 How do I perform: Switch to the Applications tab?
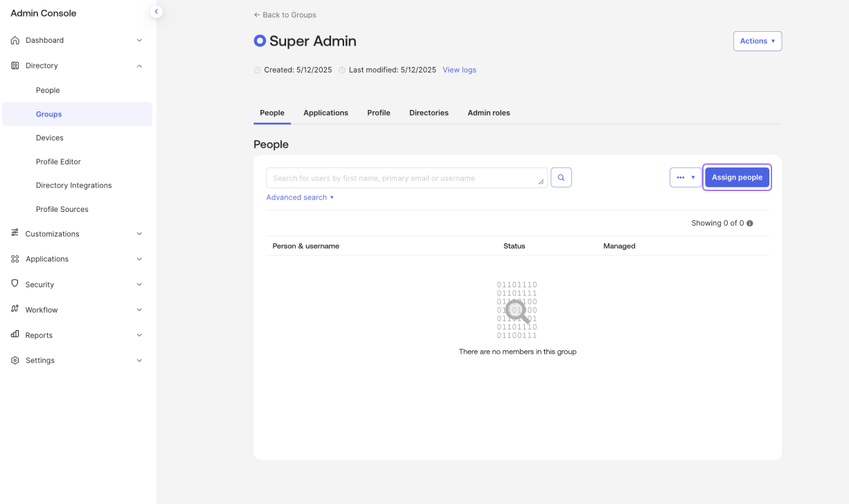pos(325,113)
